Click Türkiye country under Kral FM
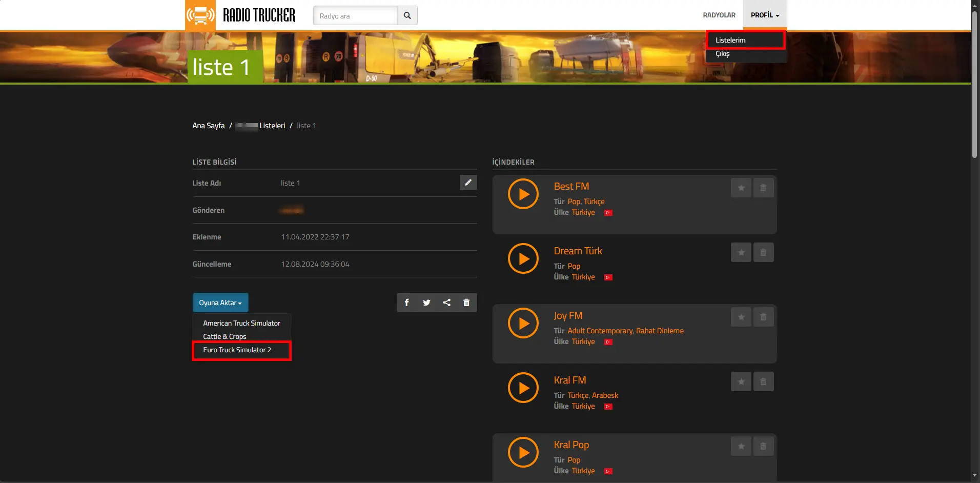This screenshot has height=483, width=980. pyautogui.click(x=583, y=406)
